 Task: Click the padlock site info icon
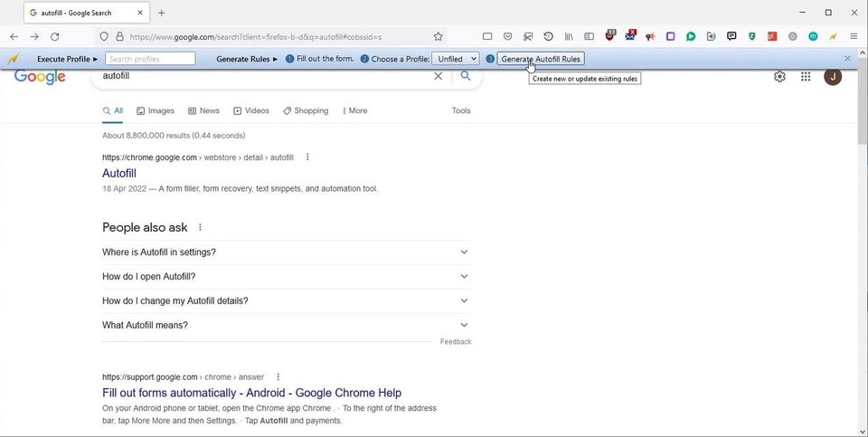tap(119, 36)
